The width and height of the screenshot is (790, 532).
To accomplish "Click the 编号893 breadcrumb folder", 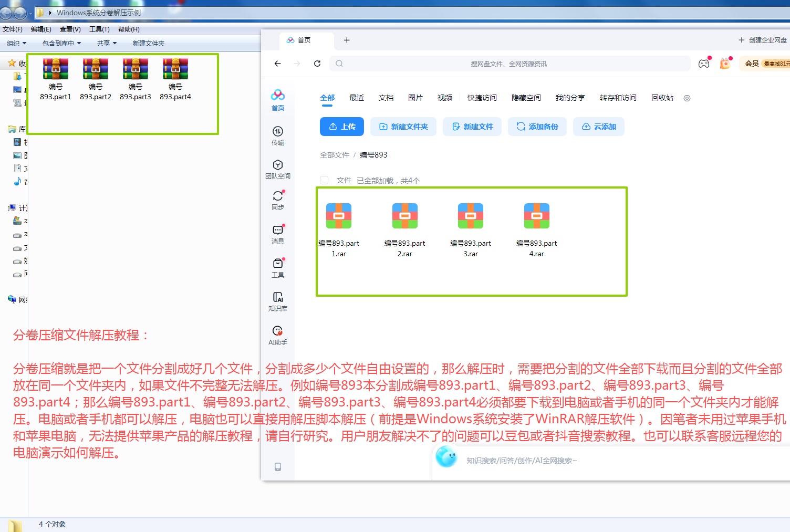I will 373,155.
